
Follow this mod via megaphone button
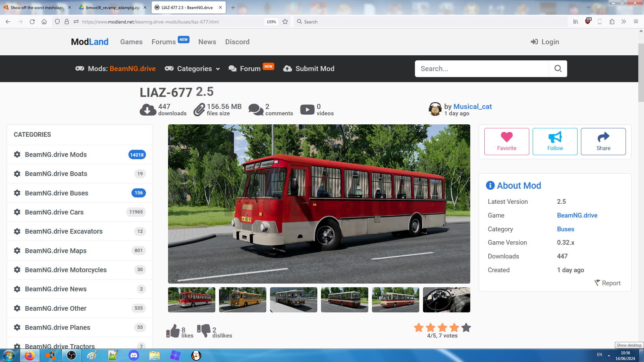(x=555, y=141)
